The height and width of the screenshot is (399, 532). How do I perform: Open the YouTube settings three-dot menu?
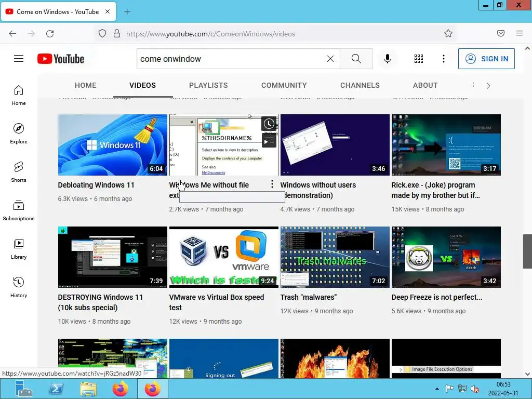coord(444,59)
